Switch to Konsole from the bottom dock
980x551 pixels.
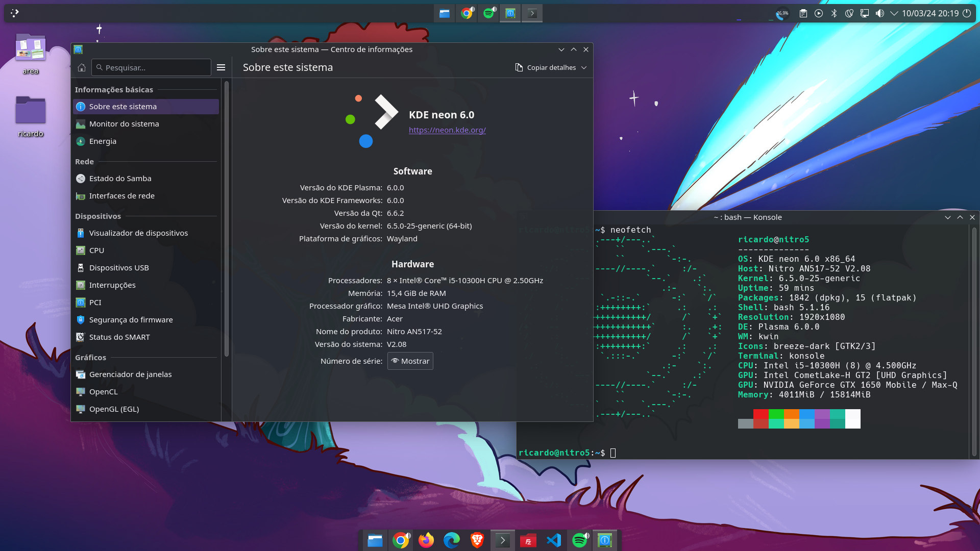point(503,540)
